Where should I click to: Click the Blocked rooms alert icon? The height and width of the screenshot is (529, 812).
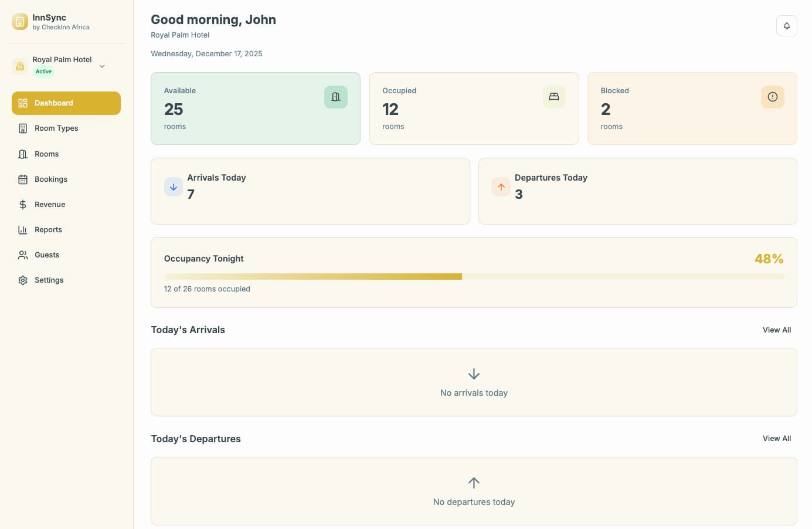[x=772, y=97]
